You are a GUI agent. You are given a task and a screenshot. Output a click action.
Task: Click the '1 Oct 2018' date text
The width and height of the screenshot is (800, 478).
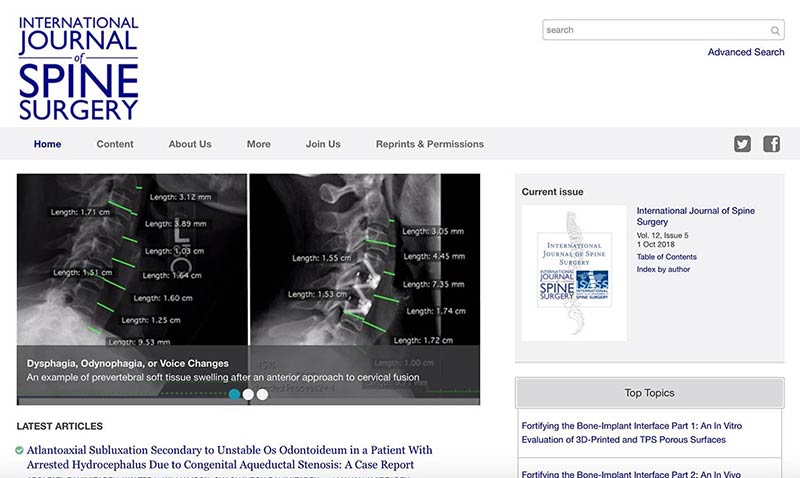coord(655,244)
